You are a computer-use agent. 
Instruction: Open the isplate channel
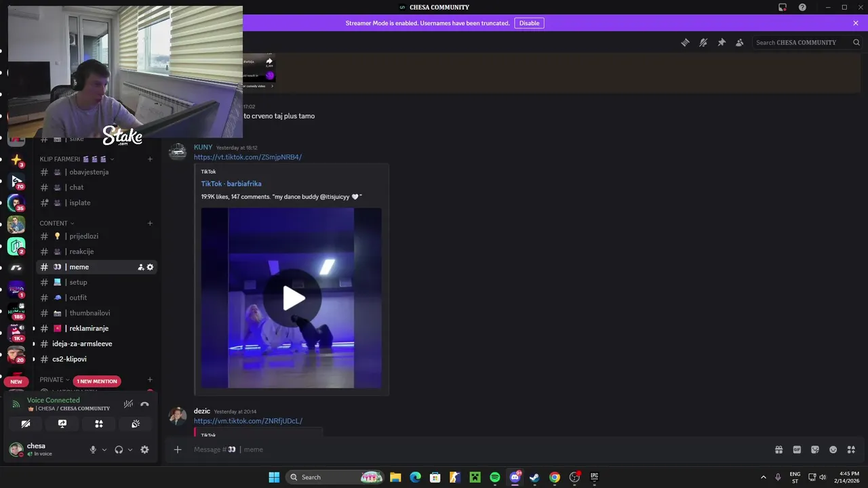(x=97, y=203)
